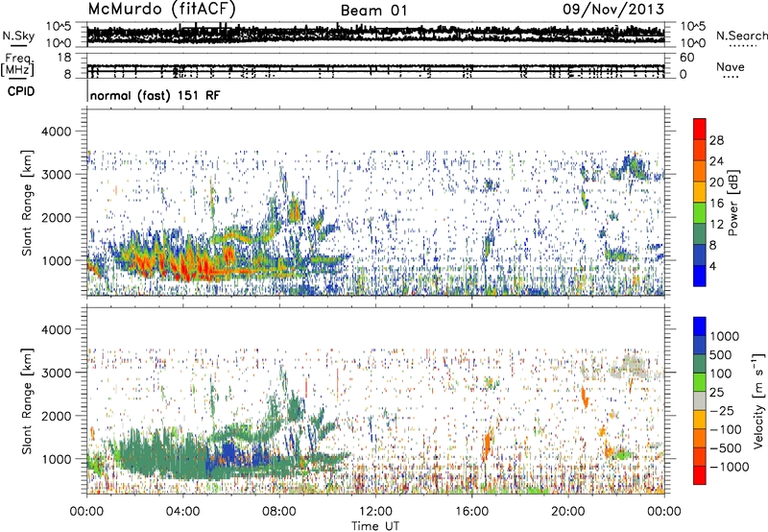Screen dimensions: 768x532
Task: Click the '20:00' time axis tick
Action: click(567, 512)
